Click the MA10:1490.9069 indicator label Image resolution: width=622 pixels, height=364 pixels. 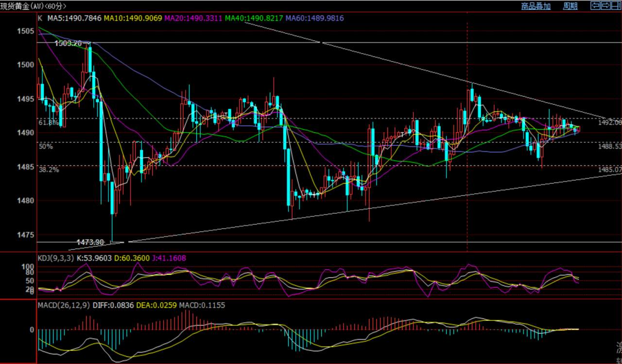click(133, 18)
